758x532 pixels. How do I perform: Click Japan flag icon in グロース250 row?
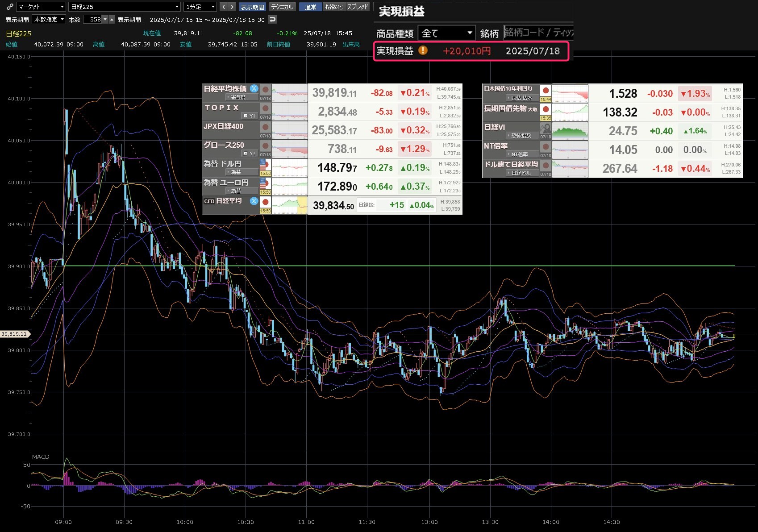coord(265,145)
